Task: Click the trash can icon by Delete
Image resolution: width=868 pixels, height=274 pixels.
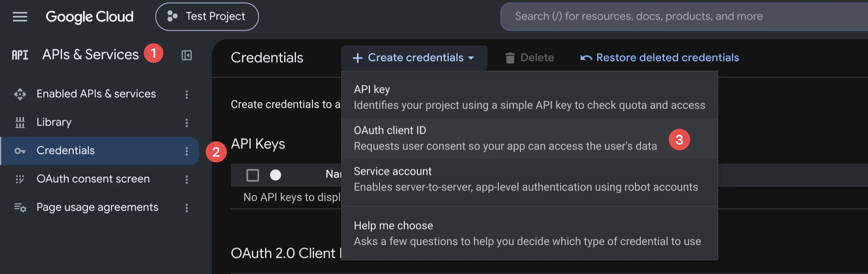Action: coord(510,58)
